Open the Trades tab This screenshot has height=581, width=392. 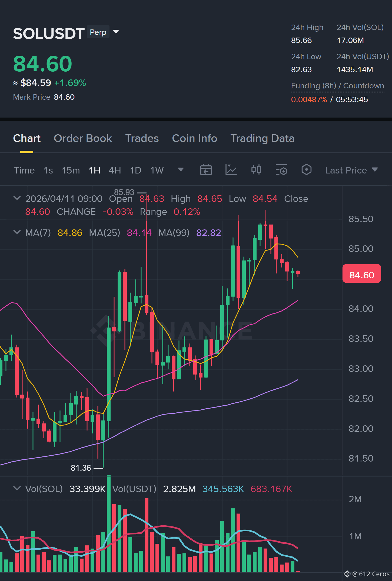pos(142,138)
